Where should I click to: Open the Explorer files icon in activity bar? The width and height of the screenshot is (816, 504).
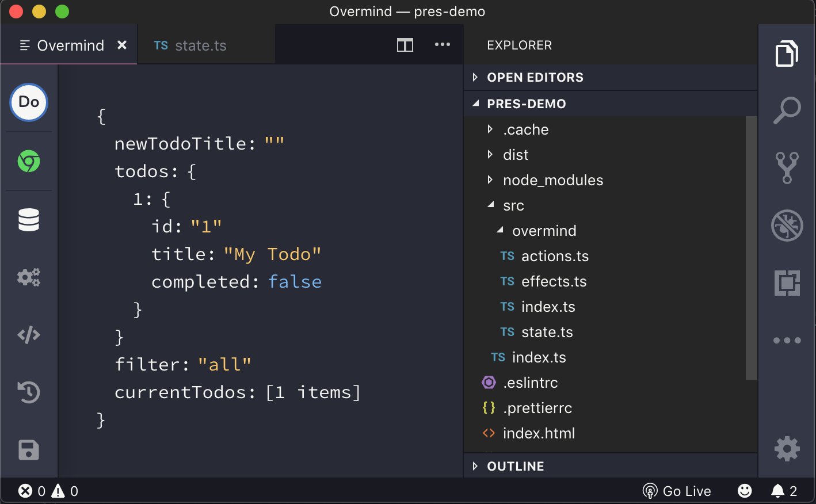(787, 54)
